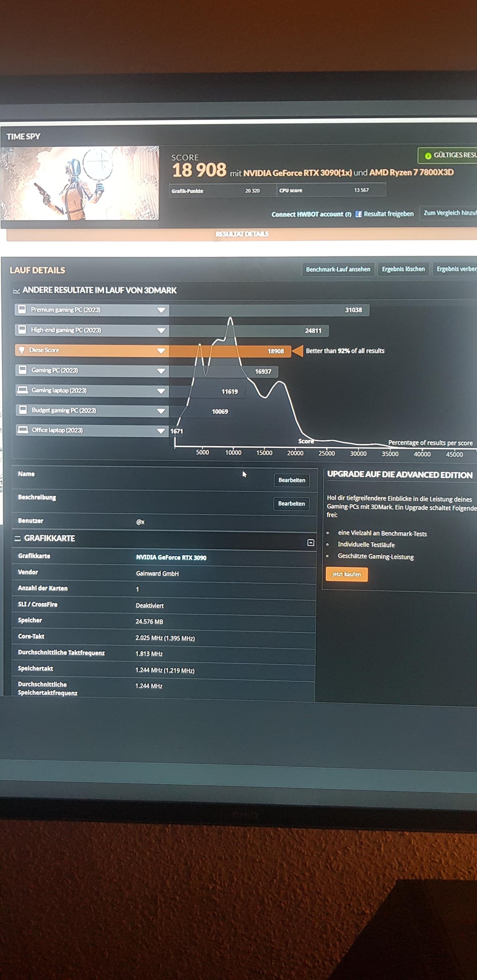Click the green valid result icon

pyautogui.click(x=428, y=155)
